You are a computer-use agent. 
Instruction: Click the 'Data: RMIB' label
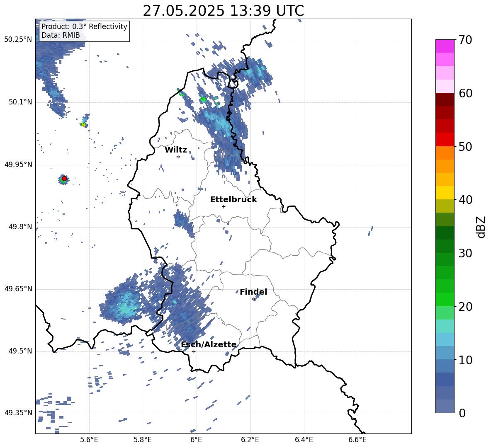pos(61,35)
